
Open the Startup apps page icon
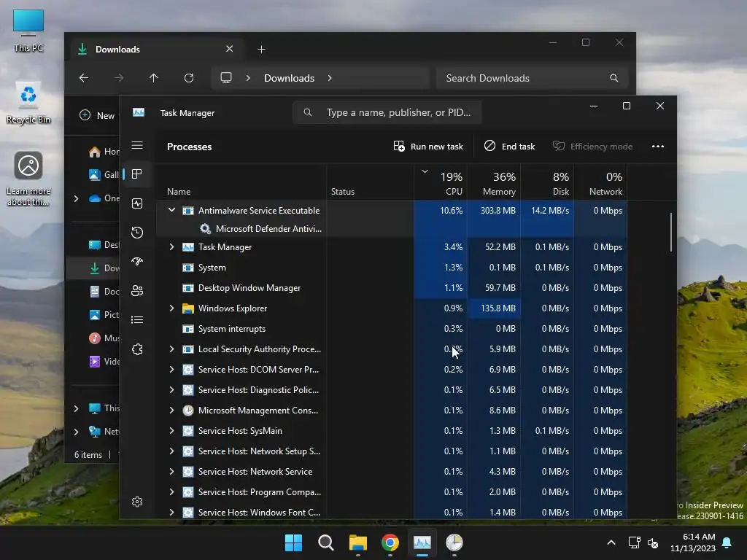click(x=137, y=262)
